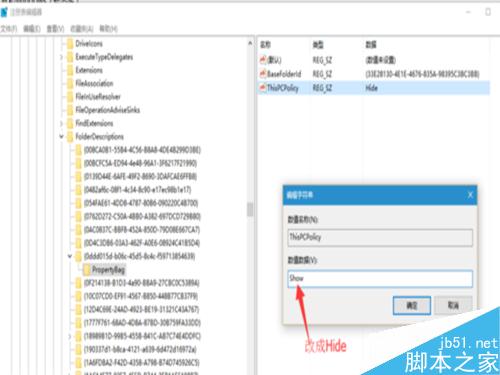Image resolution: width=500 pixels, height=375 pixels.
Task: Open the 查看(V) menu
Action: point(55,29)
